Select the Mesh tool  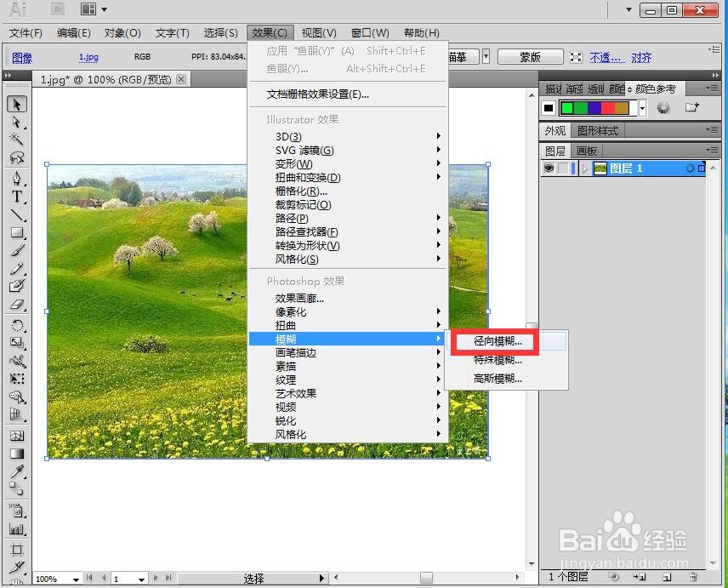pos(17,436)
